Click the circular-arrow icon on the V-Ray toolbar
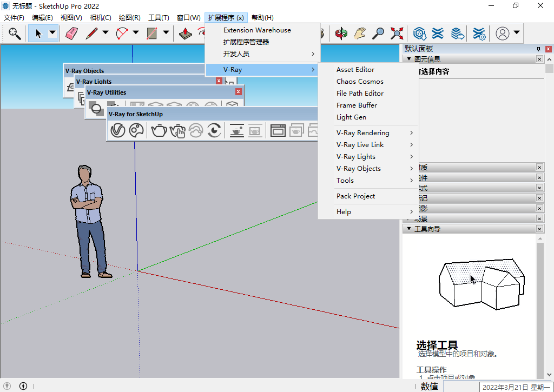554x392 pixels. [x=214, y=130]
